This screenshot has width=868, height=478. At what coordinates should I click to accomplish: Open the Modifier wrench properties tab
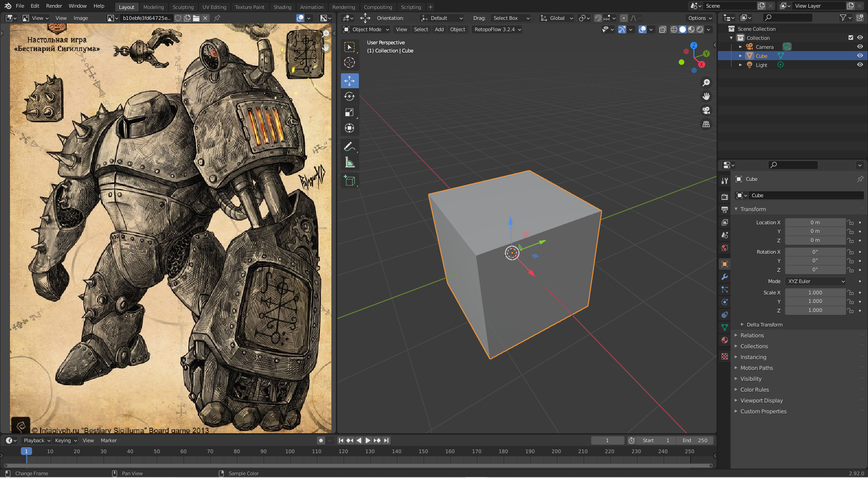(725, 277)
